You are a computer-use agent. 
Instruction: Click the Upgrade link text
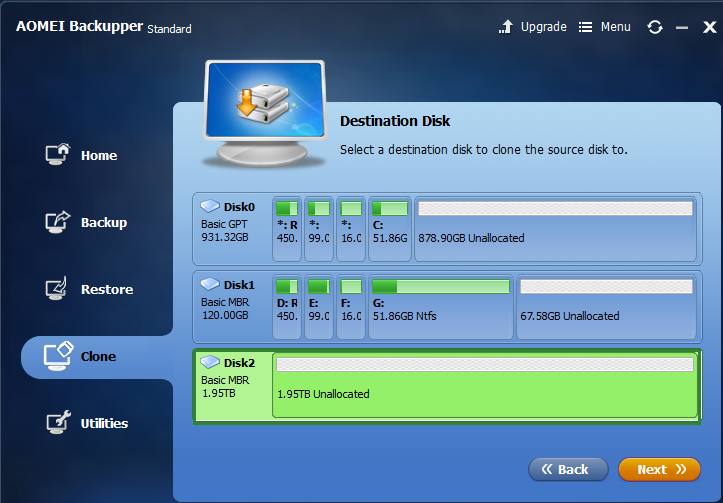(x=544, y=27)
